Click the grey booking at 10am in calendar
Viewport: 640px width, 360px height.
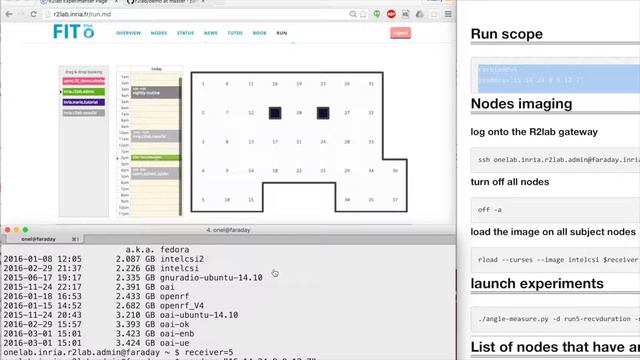(155, 136)
